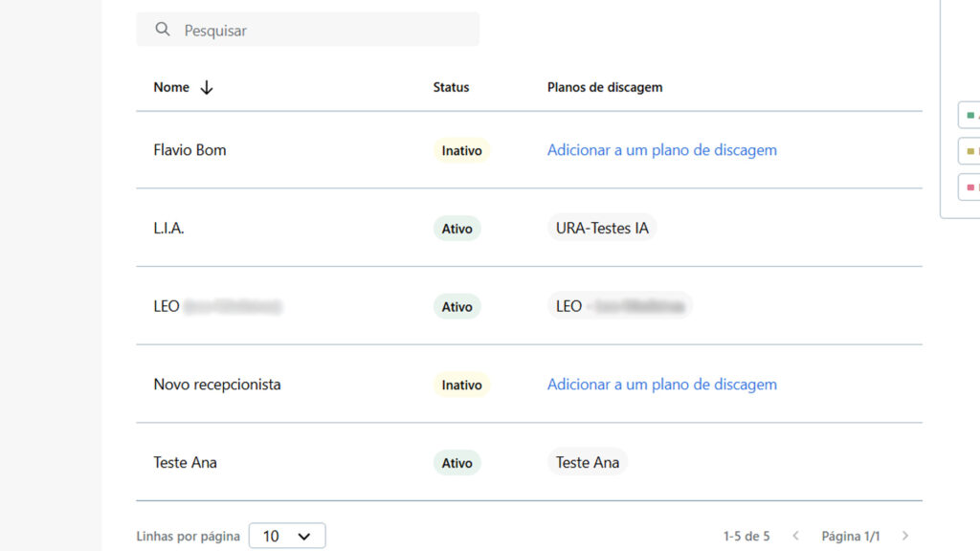Viewport: 980px width, 551px height.
Task: Click the Planos de discagem column header
Action: point(605,87)
